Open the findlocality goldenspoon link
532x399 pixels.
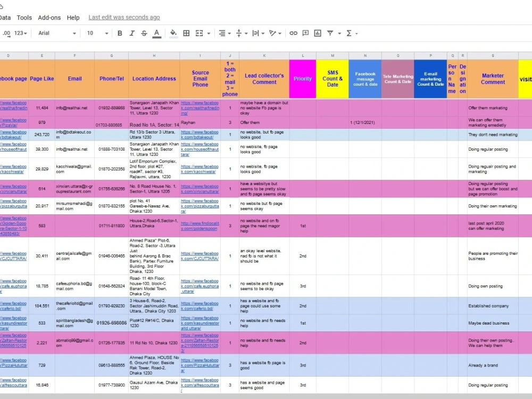(x=200, y=226)
